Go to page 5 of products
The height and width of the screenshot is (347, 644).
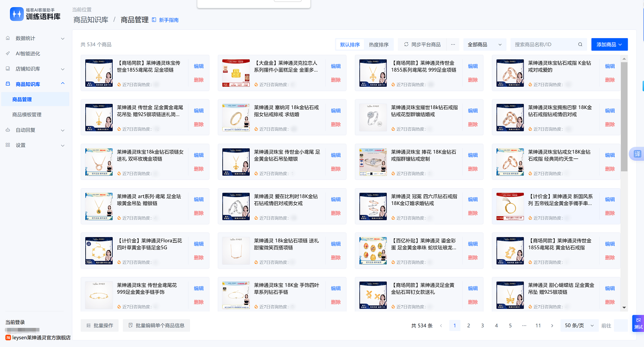point(510,326)
